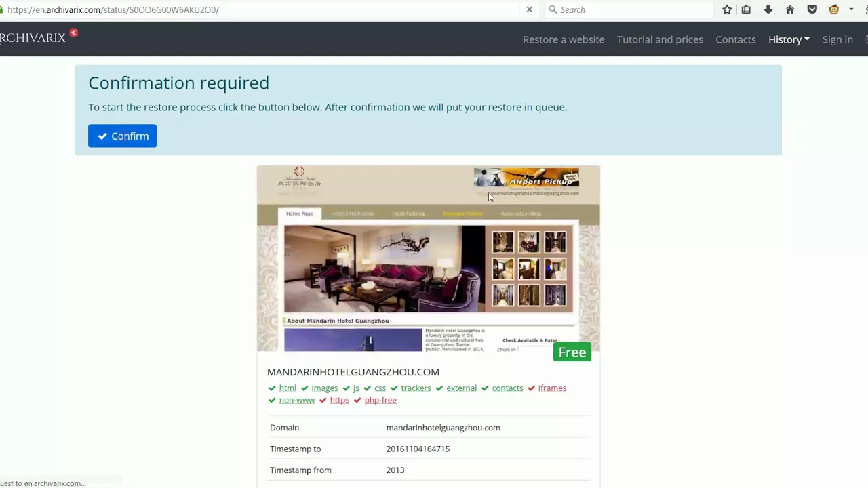The width and height of the screenshot is (868, 488).
Task: Click red checkmark before https
Action: 323,400
